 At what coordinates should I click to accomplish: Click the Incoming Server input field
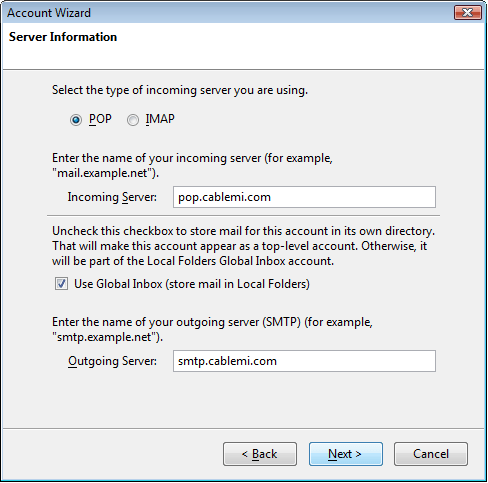(x=304, y=197)
